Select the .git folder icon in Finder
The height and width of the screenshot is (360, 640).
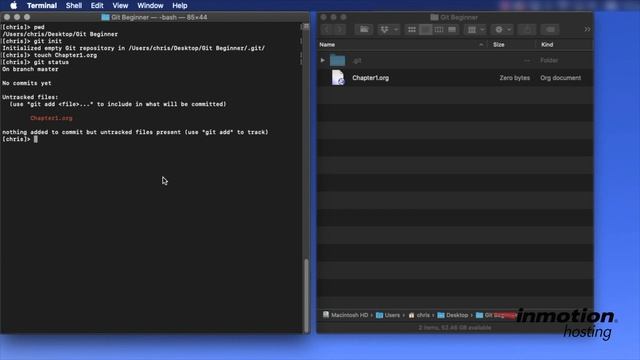point(338,60)
